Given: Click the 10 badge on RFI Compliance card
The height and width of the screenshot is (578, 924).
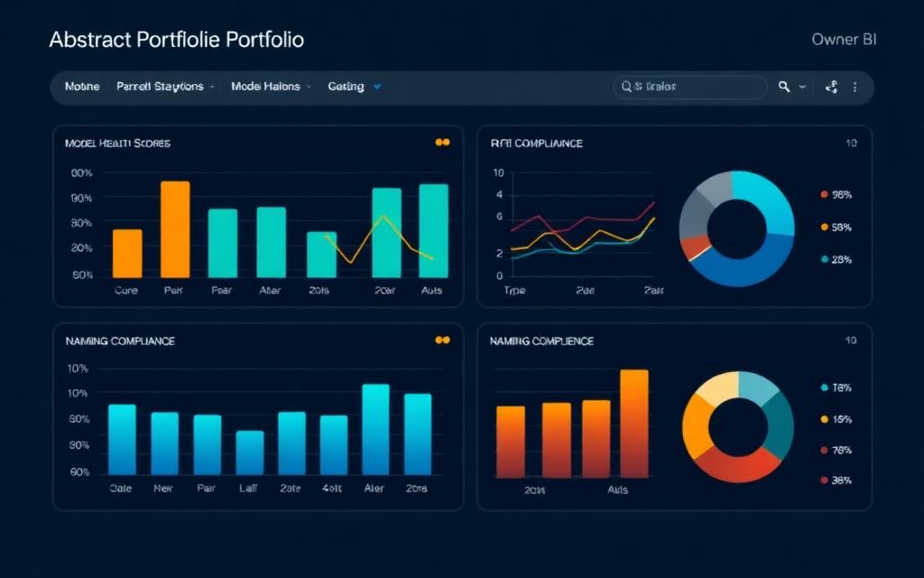Looking at the screenshot, I should (851, 143).
